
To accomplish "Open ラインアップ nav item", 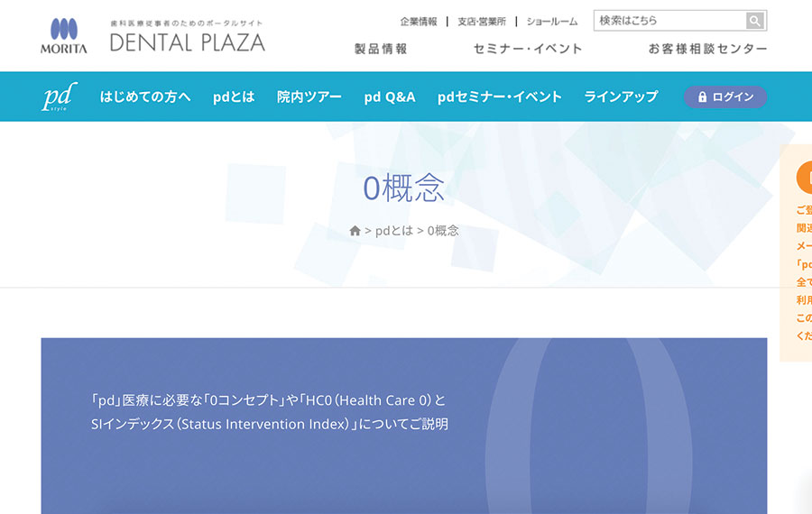I will 621,96.
